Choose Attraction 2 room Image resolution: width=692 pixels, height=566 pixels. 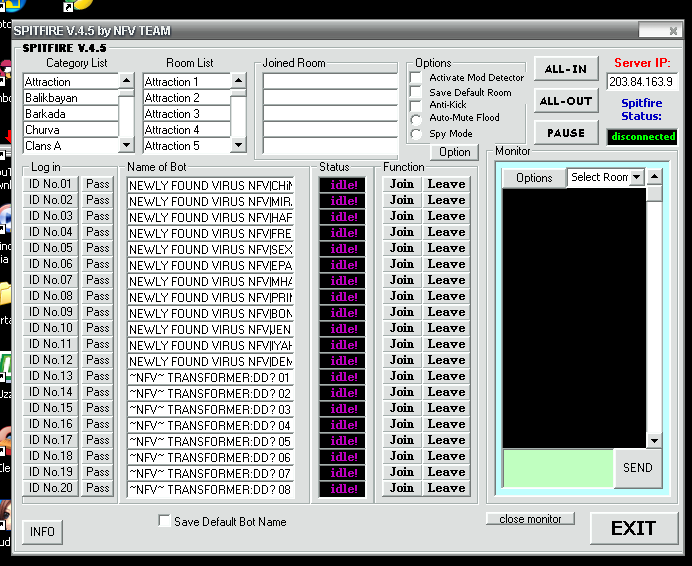(x=187, y=98)
